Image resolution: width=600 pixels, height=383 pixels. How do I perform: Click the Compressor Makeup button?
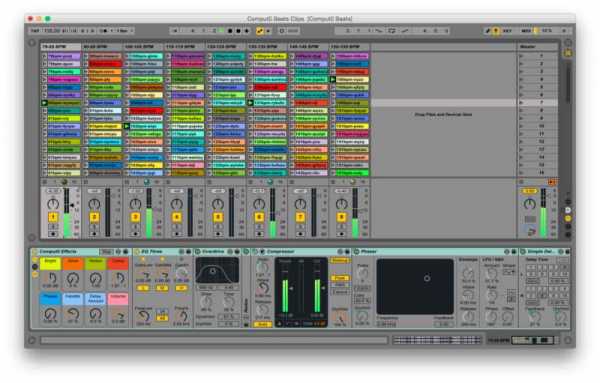(x=339, y=261)
